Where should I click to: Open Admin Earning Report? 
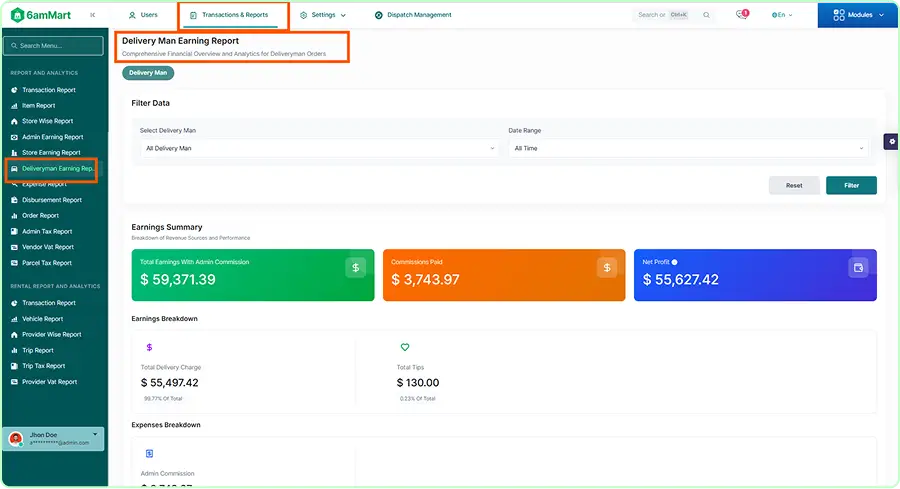pos(52,137)
